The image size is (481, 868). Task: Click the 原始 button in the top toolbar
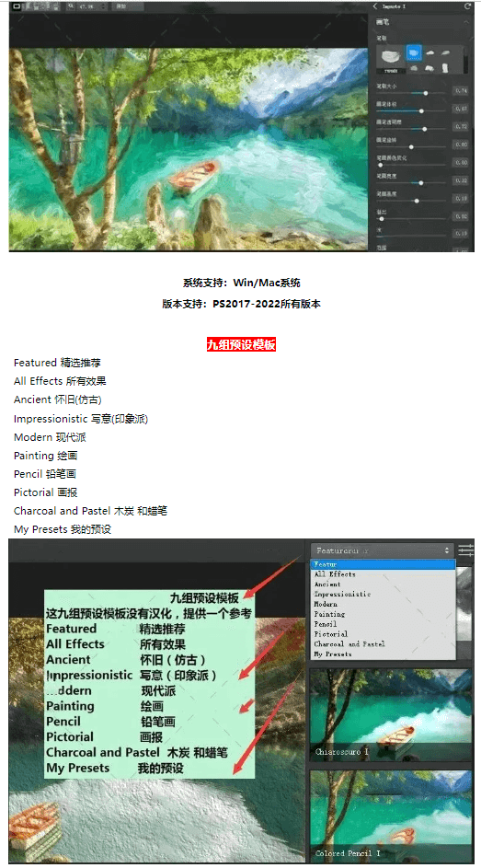point(120,6)
